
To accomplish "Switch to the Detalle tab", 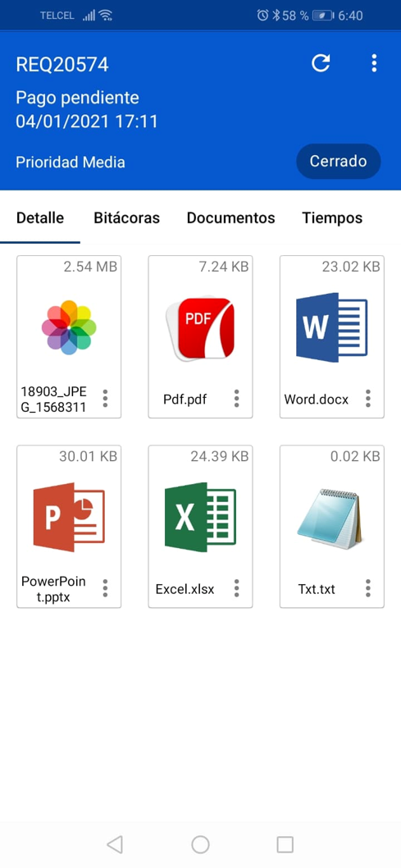I will (40, 218).
